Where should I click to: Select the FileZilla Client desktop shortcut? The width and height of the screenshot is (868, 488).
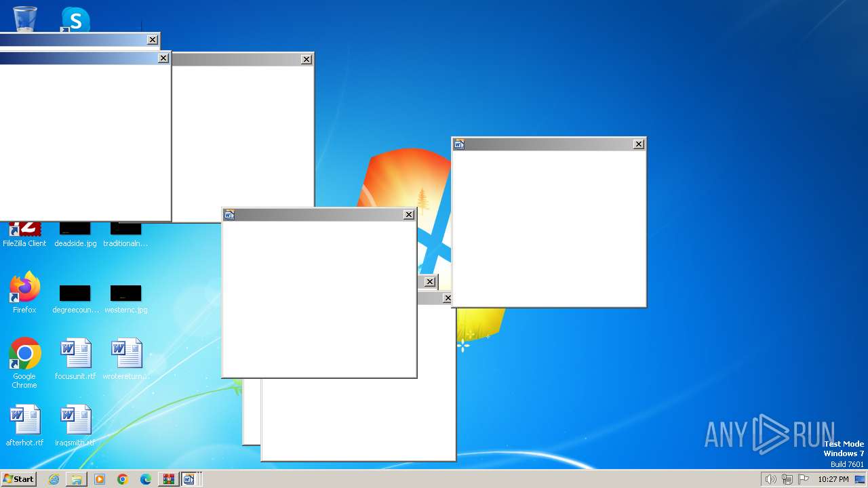tap(24, 235)
